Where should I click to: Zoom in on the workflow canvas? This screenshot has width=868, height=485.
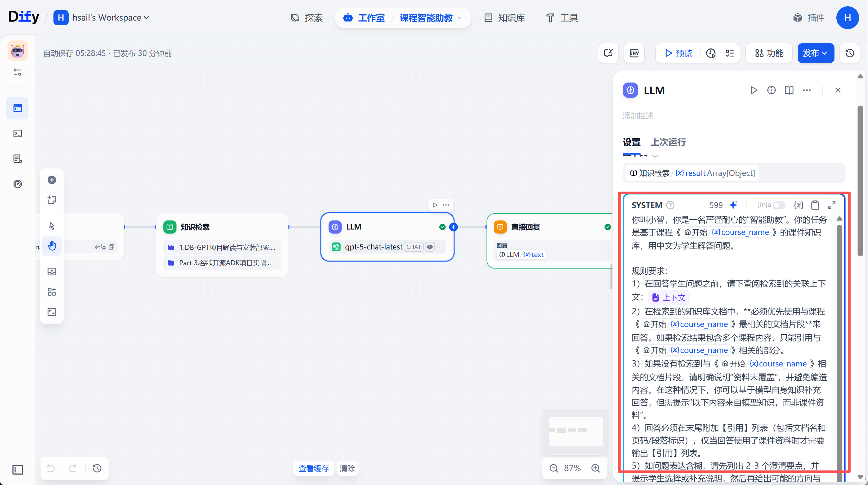coord(595,468)
